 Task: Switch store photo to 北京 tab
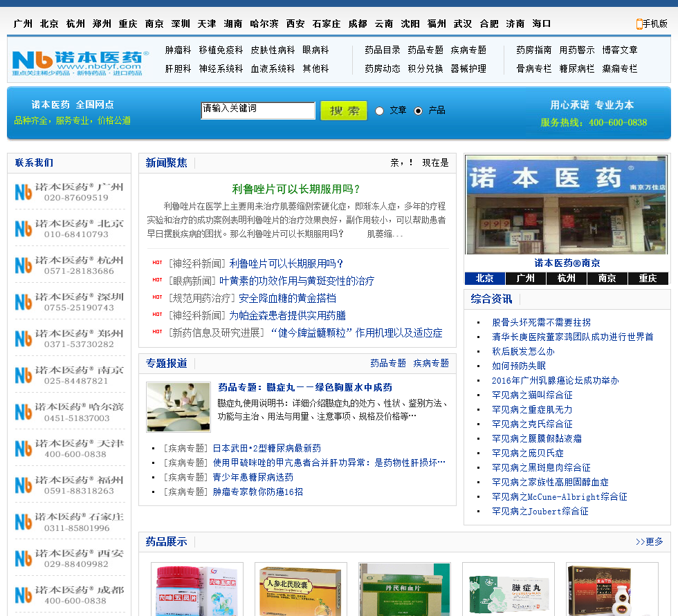tap(485, 279)
